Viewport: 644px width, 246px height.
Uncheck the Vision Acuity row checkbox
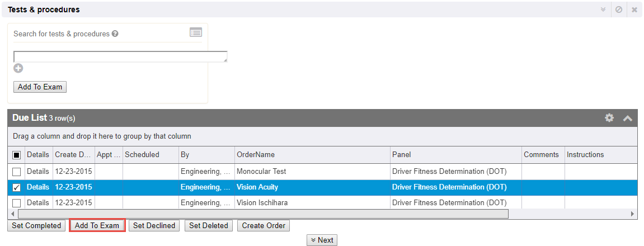click(x=16, y=187)
